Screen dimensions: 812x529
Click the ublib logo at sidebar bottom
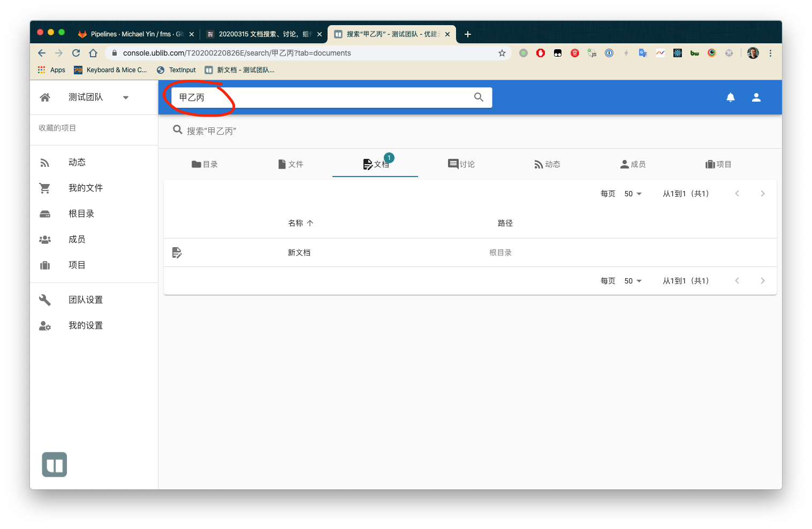coord(55,464)
